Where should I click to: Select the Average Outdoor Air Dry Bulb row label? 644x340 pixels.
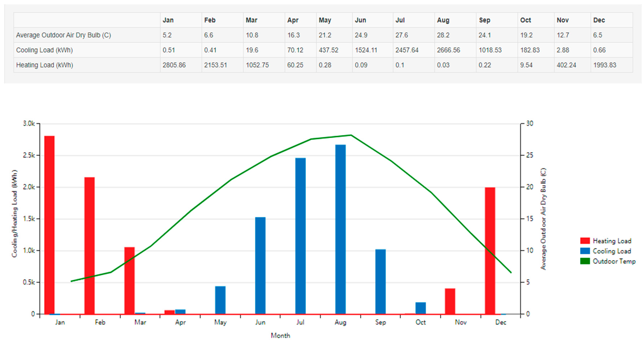coord(64,35)
